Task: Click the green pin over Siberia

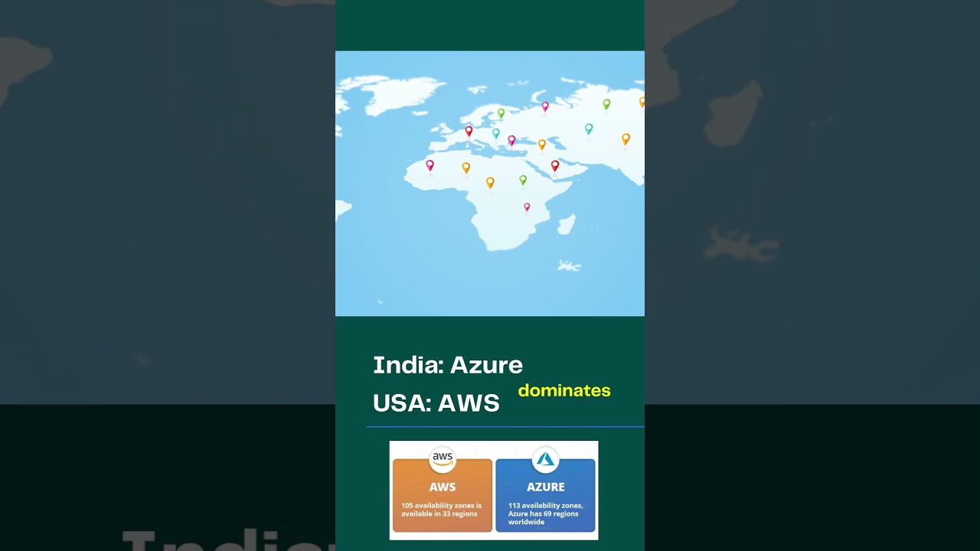Action: [606, 103]
